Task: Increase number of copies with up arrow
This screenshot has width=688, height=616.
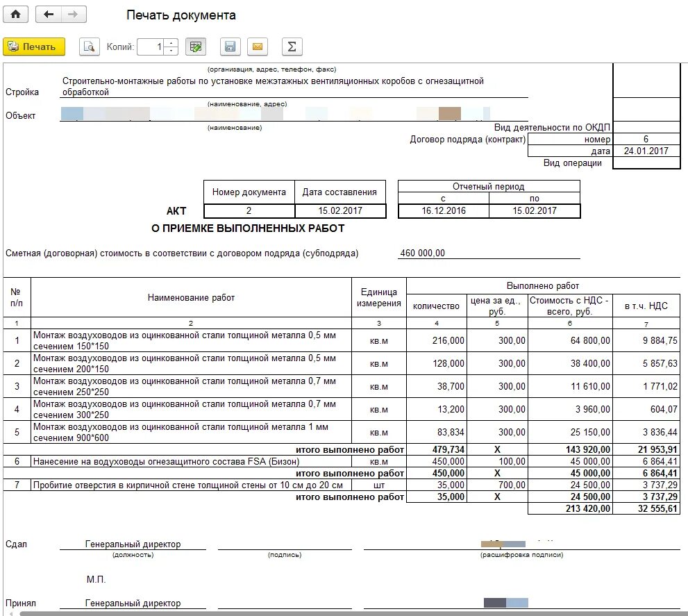Action: pyautogui.click(x=171, y=42)
